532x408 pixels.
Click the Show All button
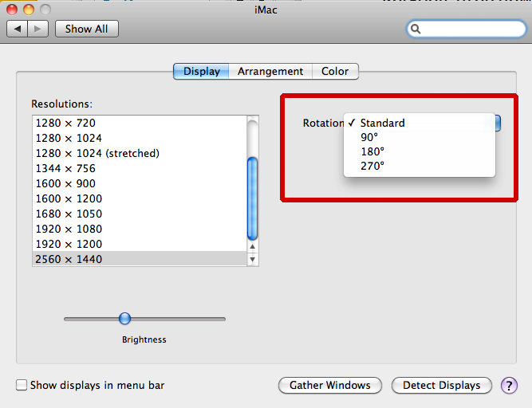(x=86, y=29)
